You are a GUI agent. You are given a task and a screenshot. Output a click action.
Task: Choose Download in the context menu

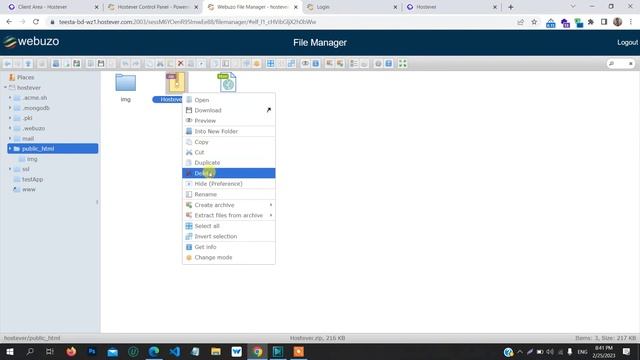[x=229, y=110]
